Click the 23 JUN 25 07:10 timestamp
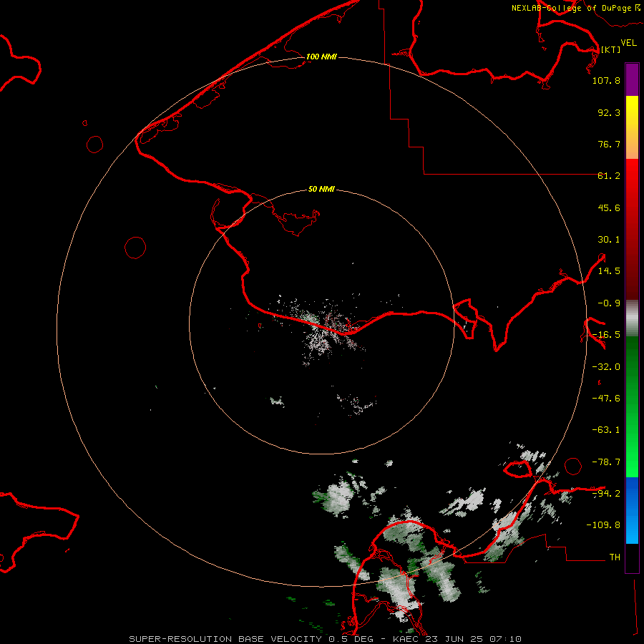 click(473, 639)
